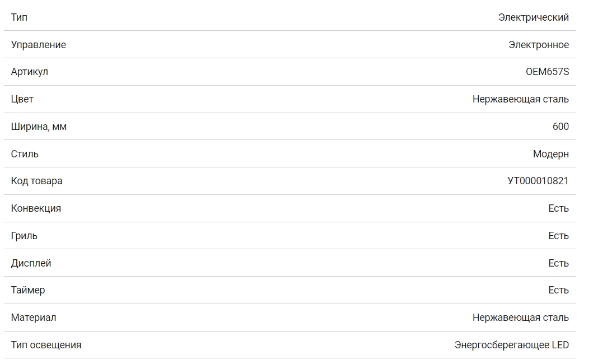
Task: Click 'Нержавеющая сталь' in the Материал row
Action: pyautogui.click(x=520, y=318)
